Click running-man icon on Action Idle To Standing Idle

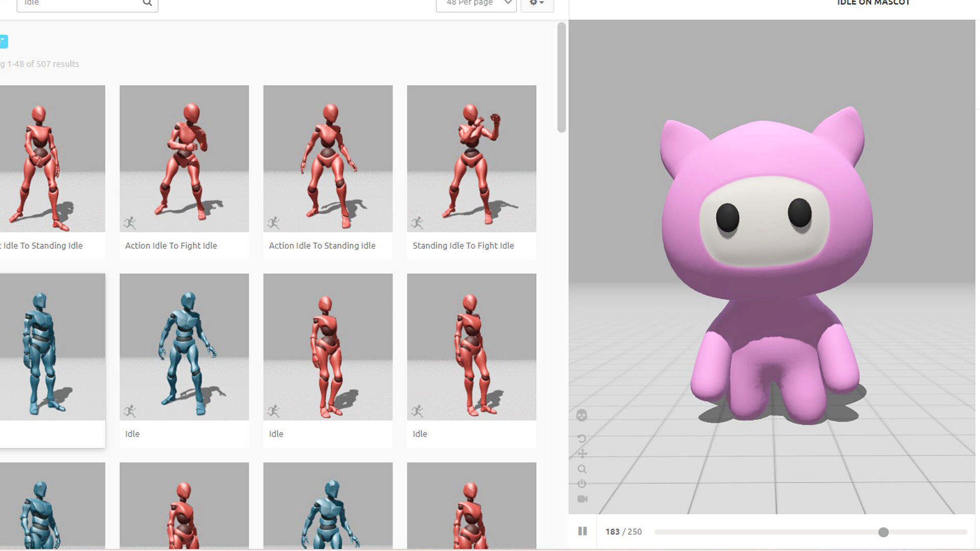(x=274, y=222)
